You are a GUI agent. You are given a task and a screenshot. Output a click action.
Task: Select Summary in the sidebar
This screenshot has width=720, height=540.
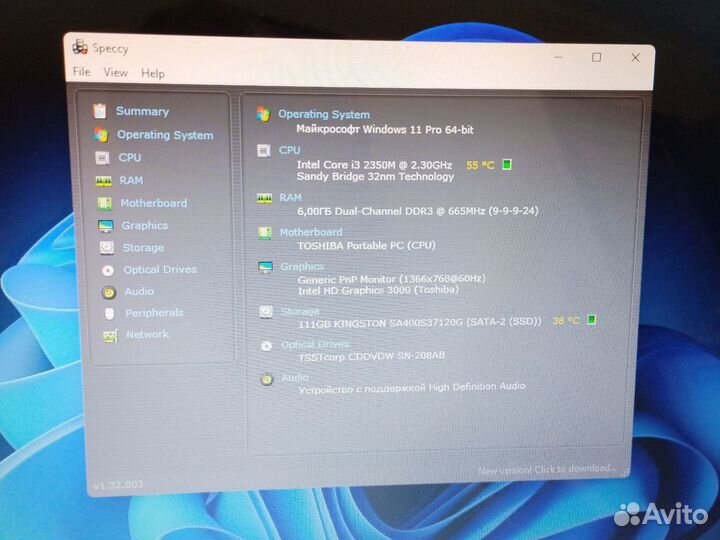click(142, 111)
